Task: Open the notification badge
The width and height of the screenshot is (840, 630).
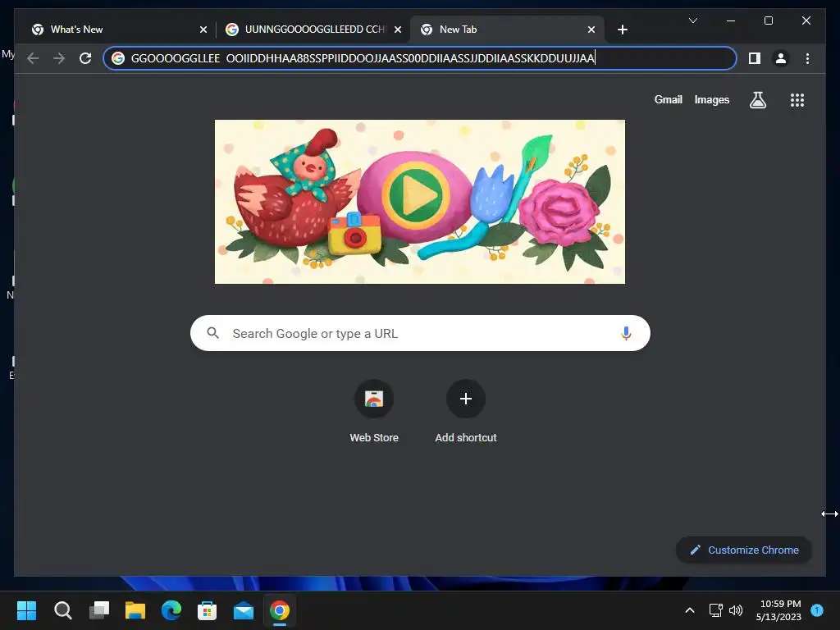Action: 817,609
